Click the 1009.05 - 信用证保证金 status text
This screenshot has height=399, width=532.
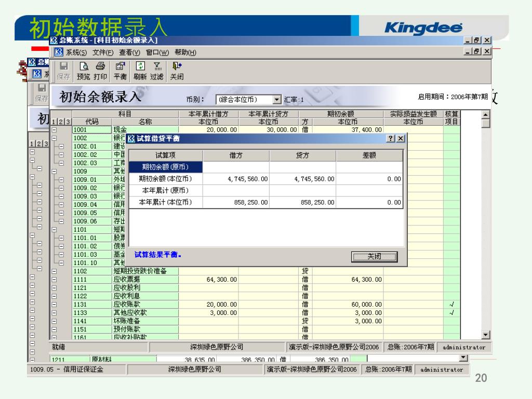tap(66, 369)
